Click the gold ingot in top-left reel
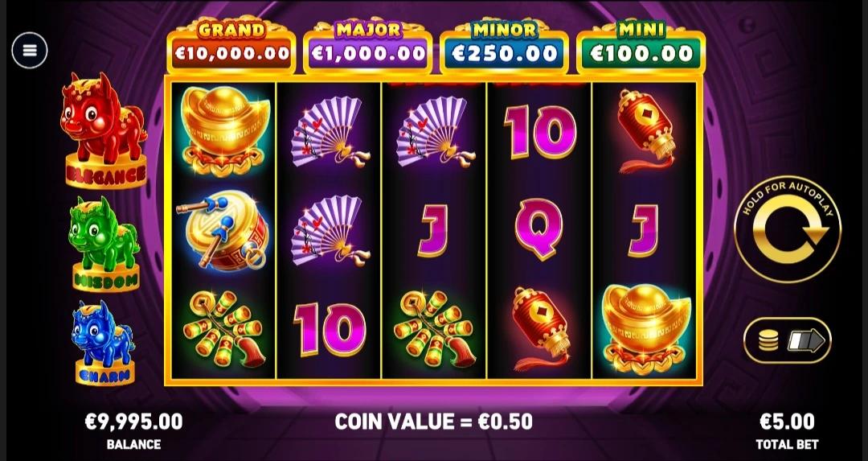Screen dimensions: 868x461 tap(224, 132)
